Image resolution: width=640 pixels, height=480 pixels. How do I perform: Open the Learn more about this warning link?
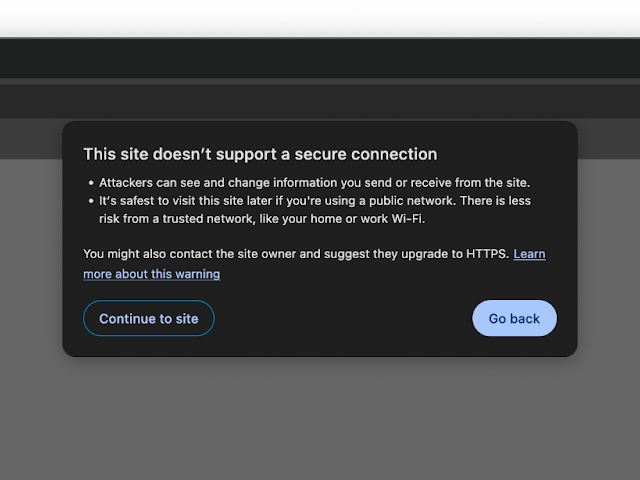[151, 274]
